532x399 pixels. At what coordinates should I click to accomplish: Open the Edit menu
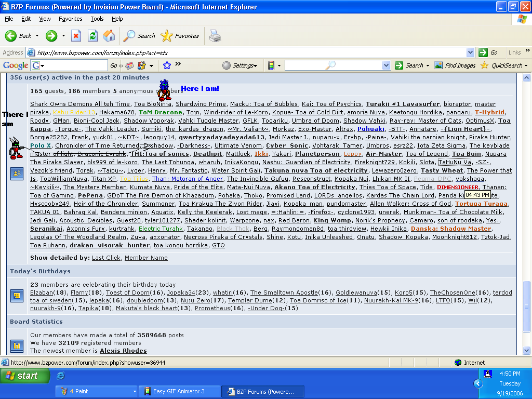26,19
